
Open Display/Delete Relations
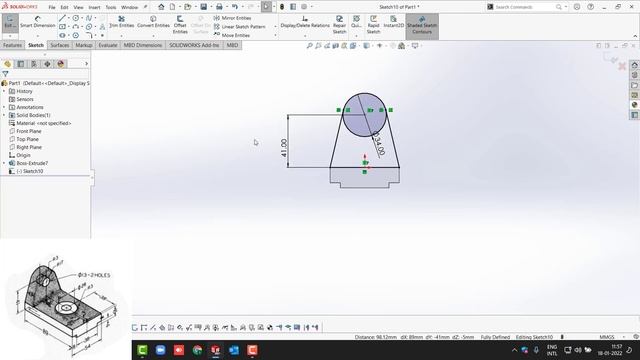(305, 22)
